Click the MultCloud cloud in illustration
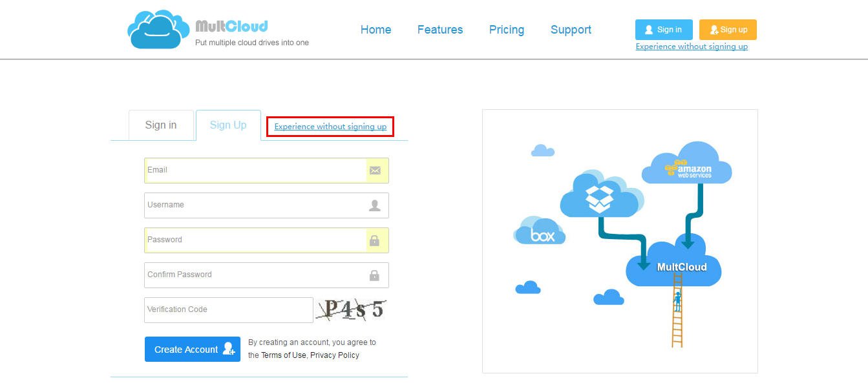This screenshot has width=868, height=387. coord(674,260)
